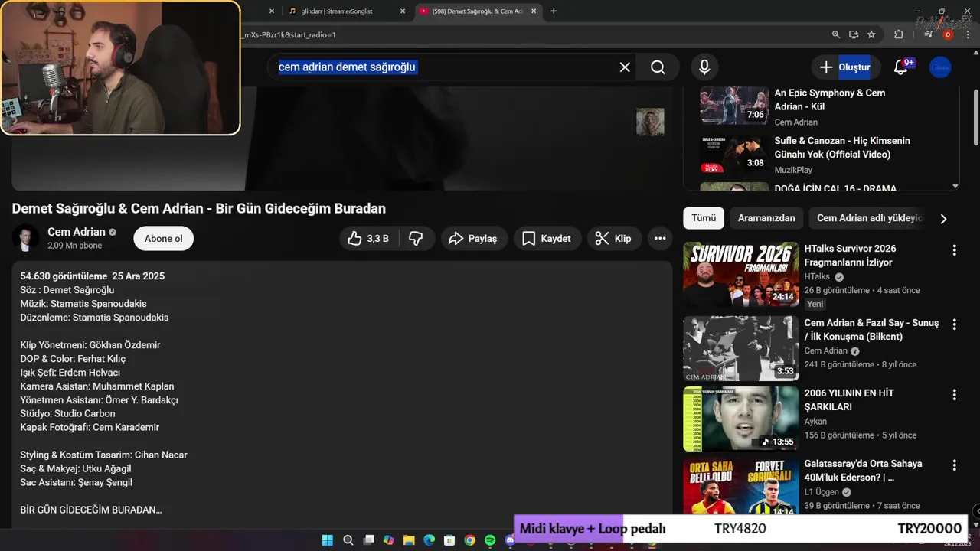Open File Explorer from the taskbar
This screenshot has width=980, height=551.
[409, 540]
